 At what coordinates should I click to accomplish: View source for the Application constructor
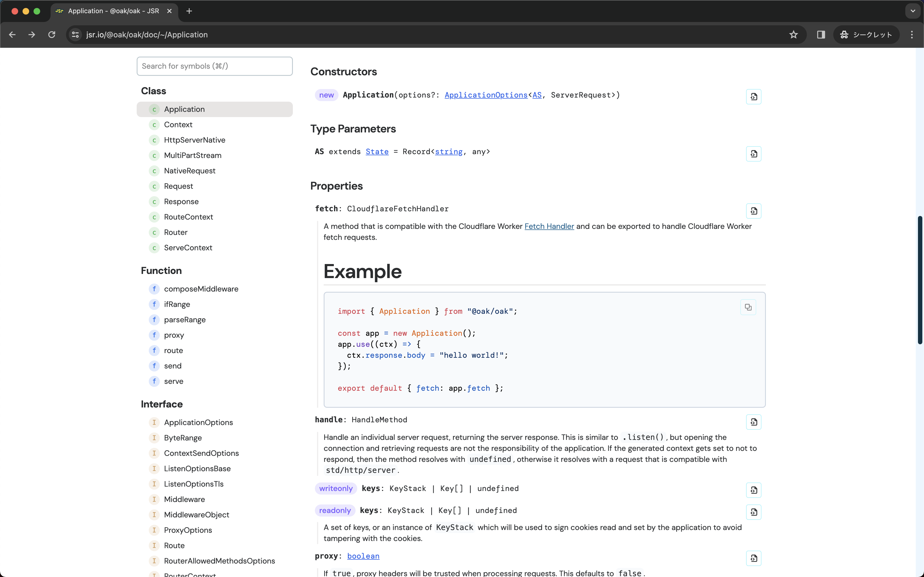pyautogui.click(x=754, y=96)
